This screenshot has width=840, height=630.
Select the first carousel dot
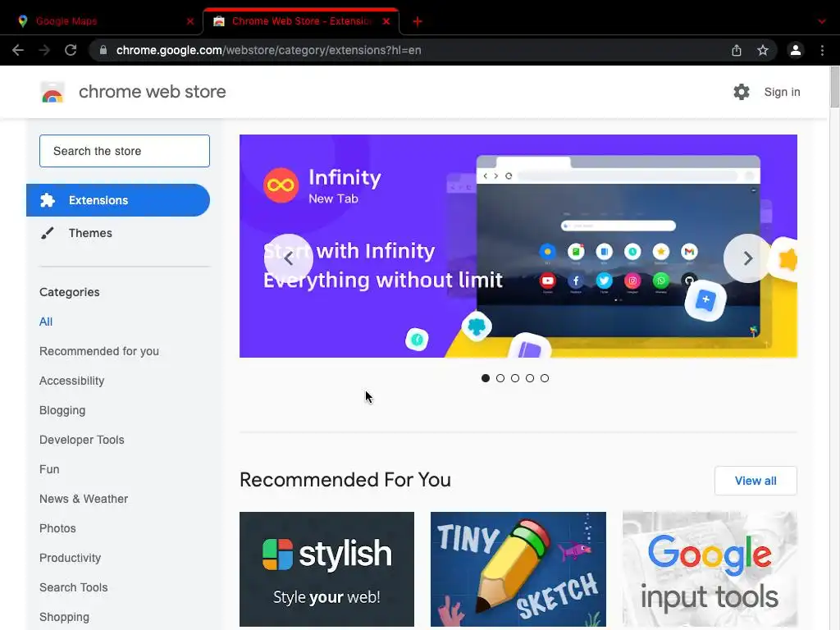point(486,378)
